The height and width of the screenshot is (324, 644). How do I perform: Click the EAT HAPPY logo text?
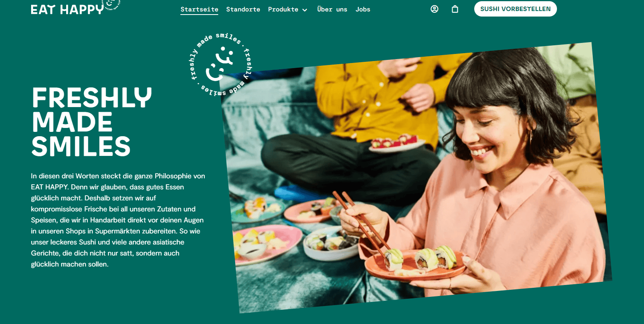pyautogui.click(x=67, y=9)
